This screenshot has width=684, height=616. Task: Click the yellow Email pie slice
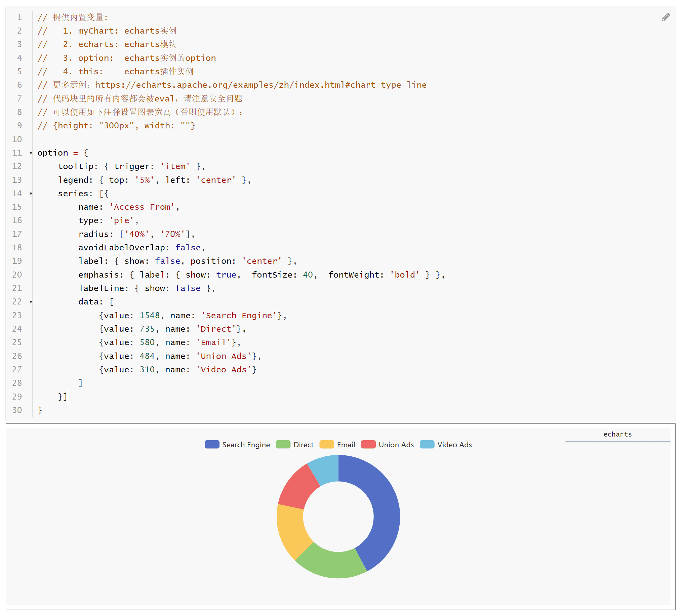click(x=292, y=531)
